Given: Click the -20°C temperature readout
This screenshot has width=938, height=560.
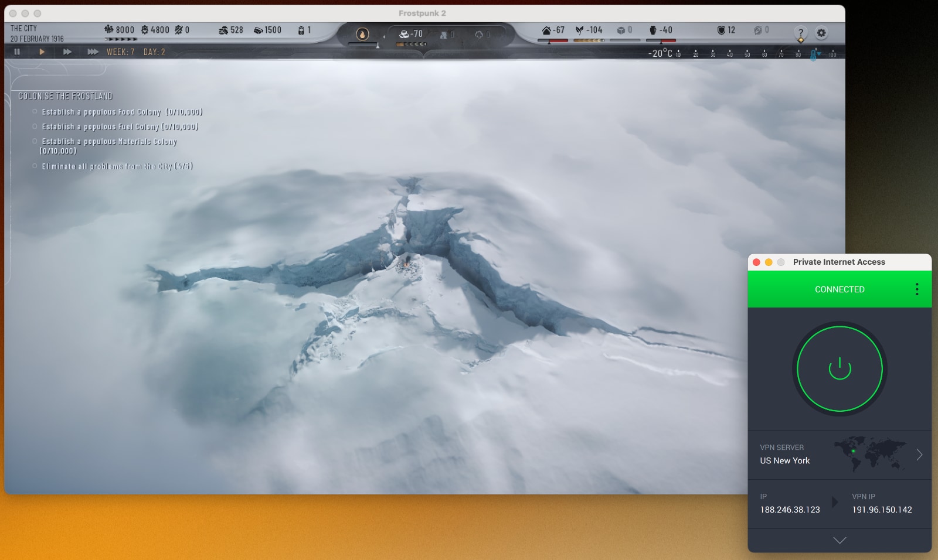Looking at the screenshot, I should click(660, 53).
